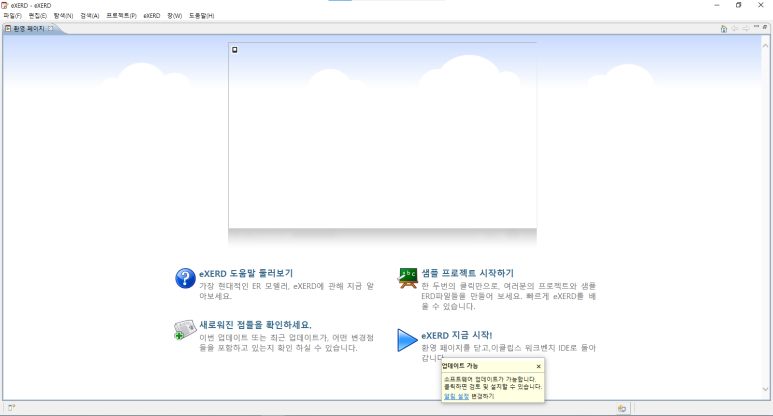Open 샘플 프로젝트 시작하기 link

tap(467, 273)
